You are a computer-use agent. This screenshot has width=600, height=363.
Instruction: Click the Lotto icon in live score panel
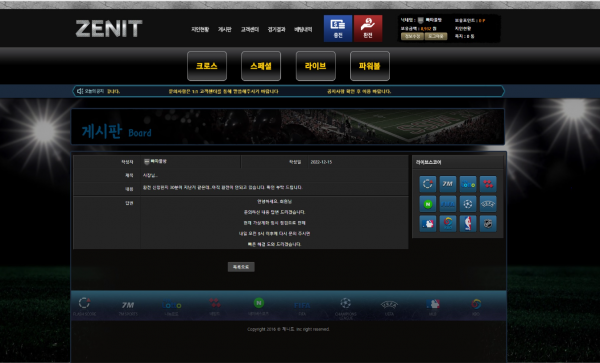click(468, 184)
